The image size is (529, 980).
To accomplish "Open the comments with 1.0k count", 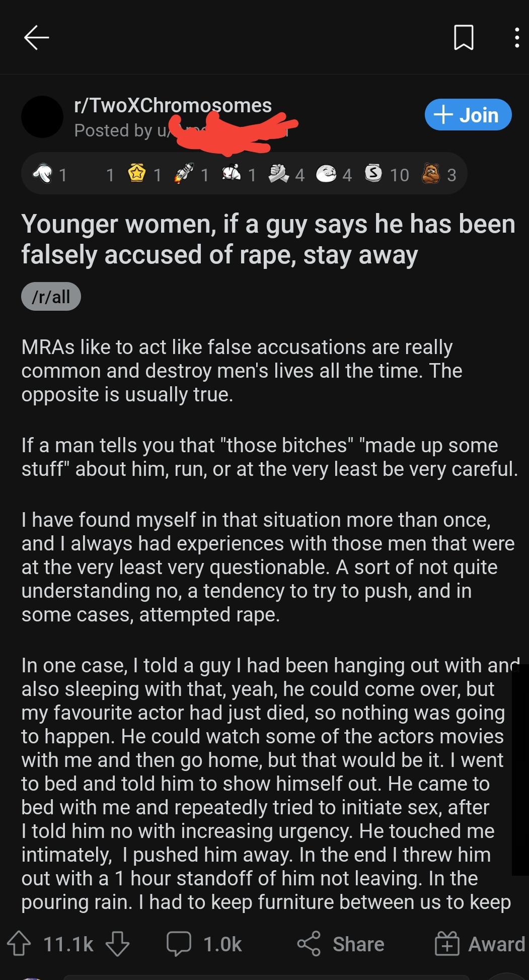I will (x=204, y=943).
